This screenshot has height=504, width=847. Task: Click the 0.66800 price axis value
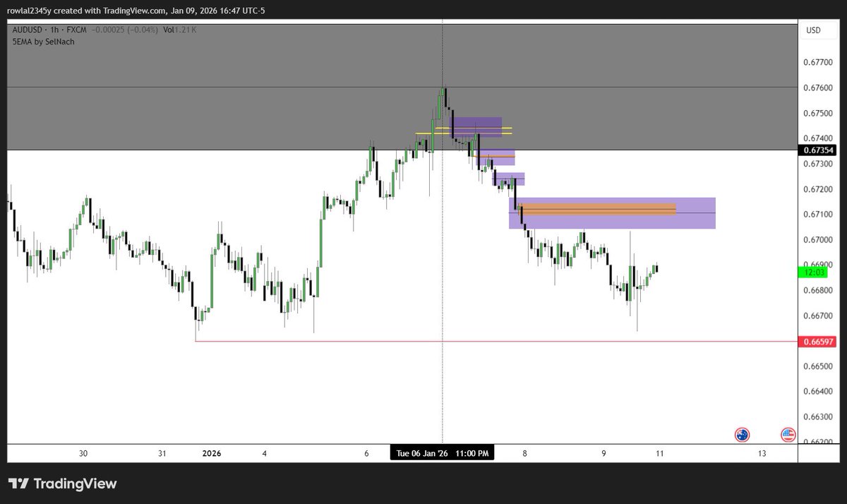point(817,290)
